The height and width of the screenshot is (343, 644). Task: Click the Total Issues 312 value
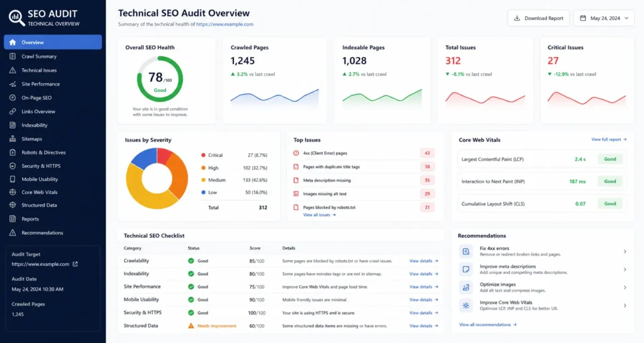(453, 61)
